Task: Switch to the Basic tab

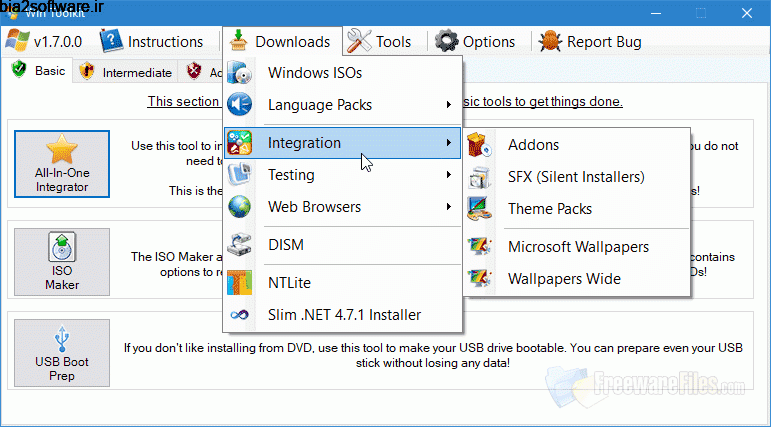Action: (37, 70)
